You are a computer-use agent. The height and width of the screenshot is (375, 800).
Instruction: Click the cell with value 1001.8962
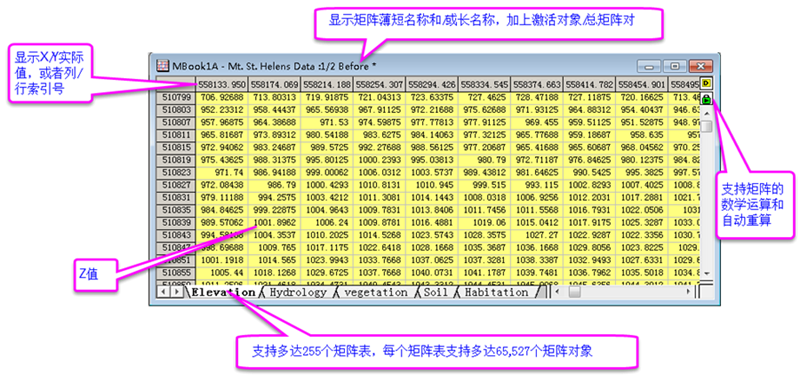point(274,222)
